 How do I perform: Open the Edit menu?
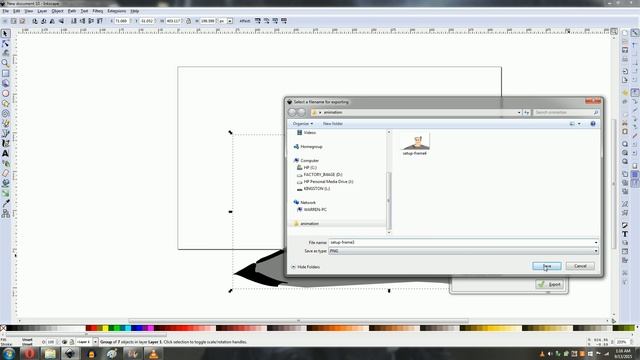point(16,11)
